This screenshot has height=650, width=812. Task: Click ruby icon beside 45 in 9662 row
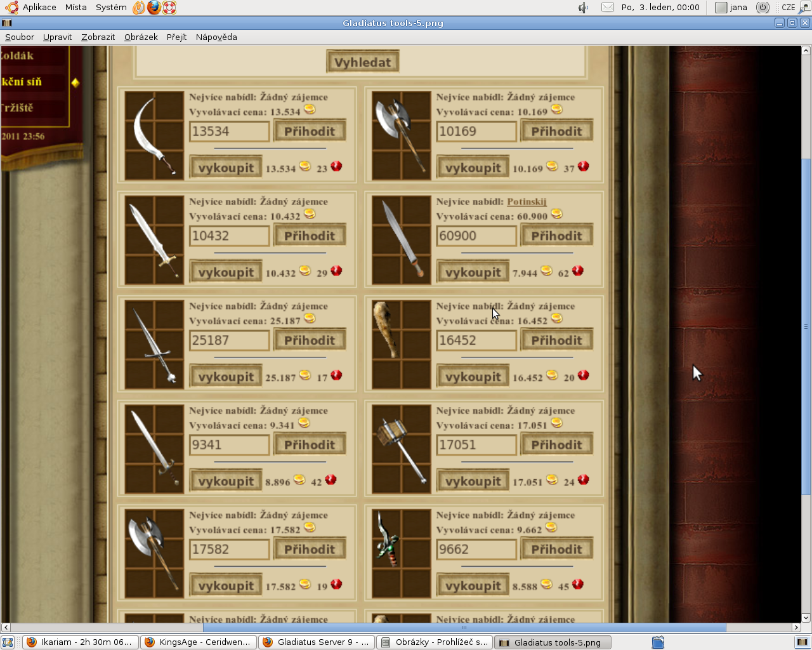coord(578,585)
